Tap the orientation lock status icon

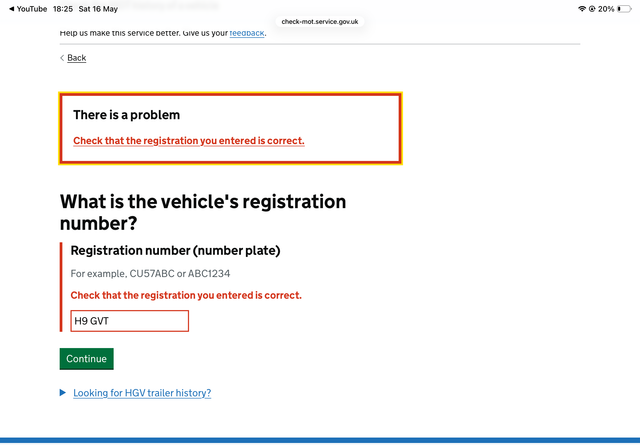tap(592, 9)
